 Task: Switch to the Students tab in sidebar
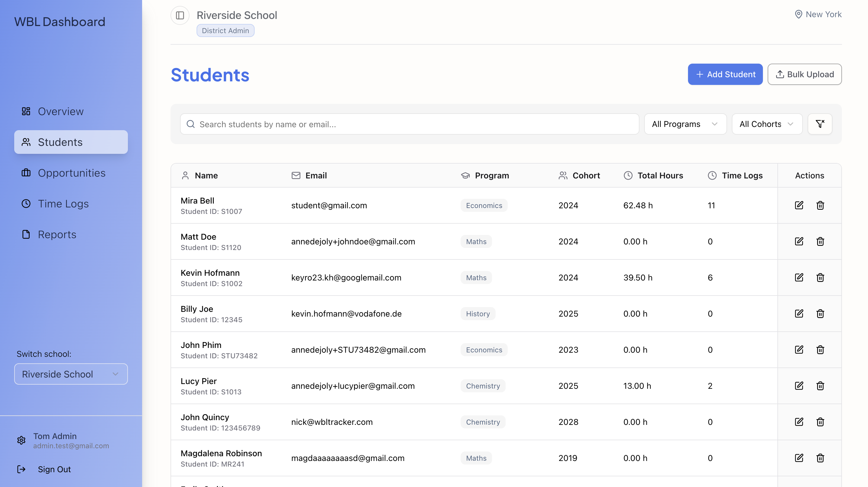coord(60,142)
